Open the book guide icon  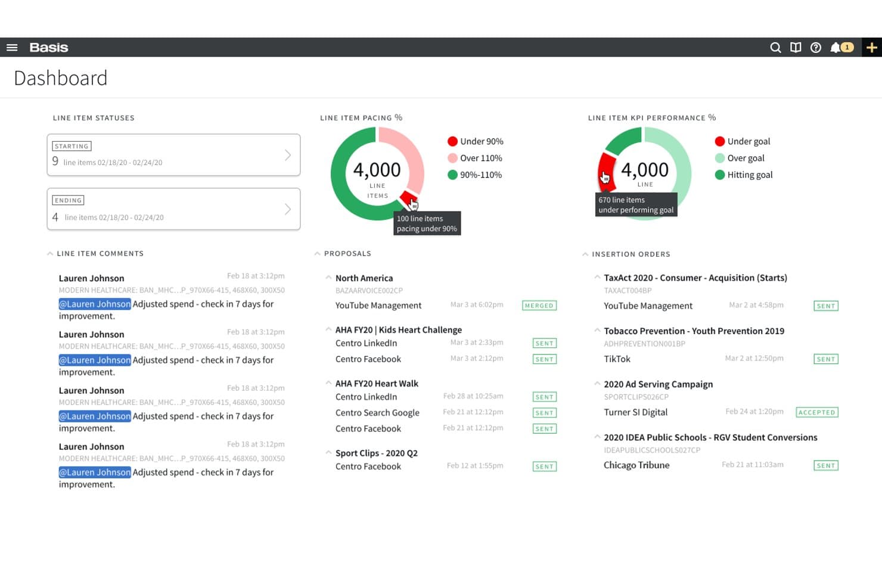[x=796, y=48]
